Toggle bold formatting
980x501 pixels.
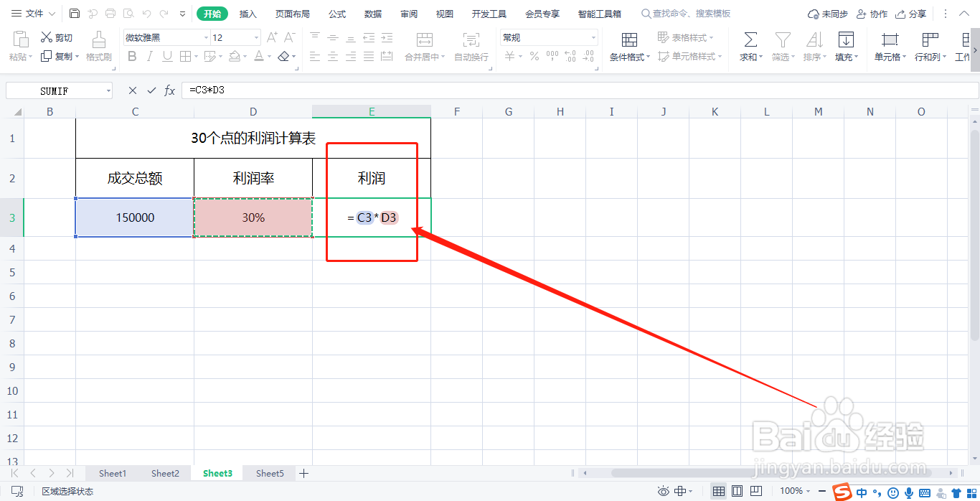click(131, 56)
